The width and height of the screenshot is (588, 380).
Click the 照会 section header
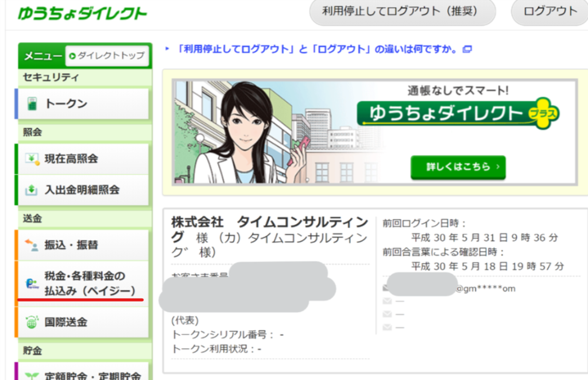[x=32, y=132]
